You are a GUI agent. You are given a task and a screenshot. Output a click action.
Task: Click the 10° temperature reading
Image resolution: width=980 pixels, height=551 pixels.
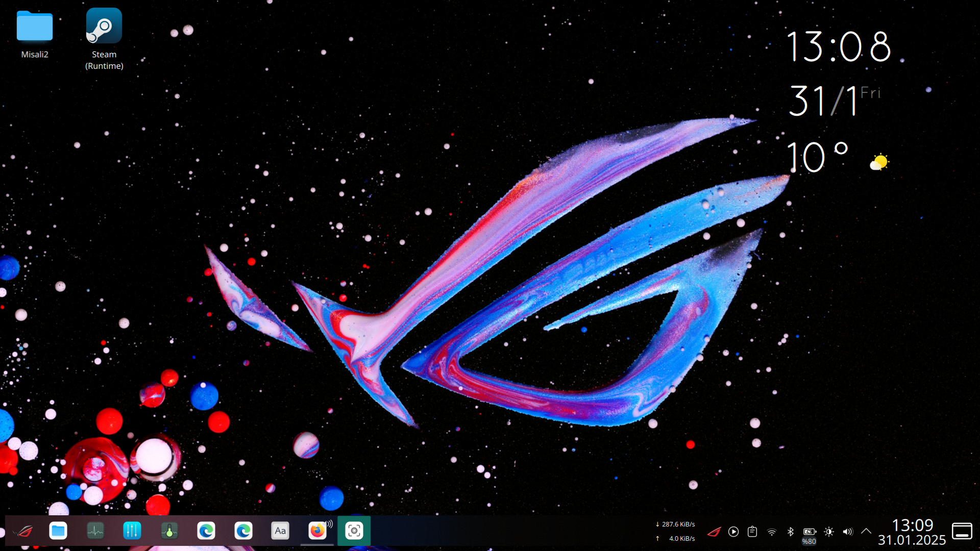817,157
